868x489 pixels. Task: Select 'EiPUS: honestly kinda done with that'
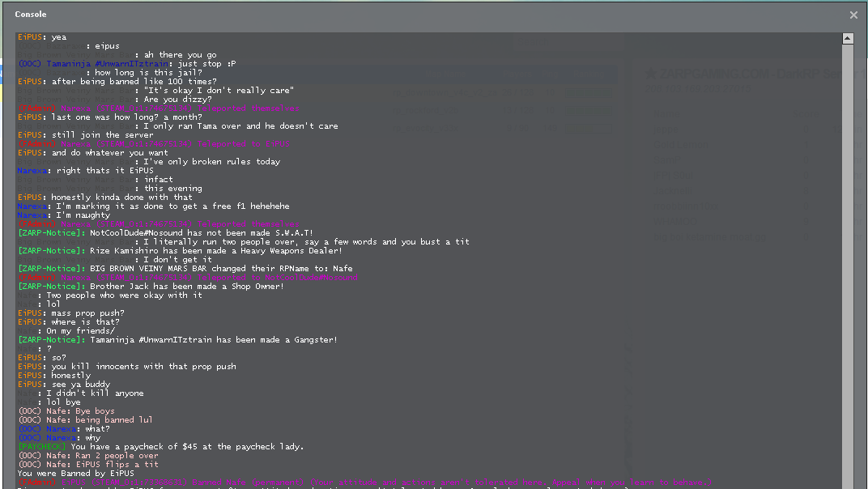coord(105,197)
